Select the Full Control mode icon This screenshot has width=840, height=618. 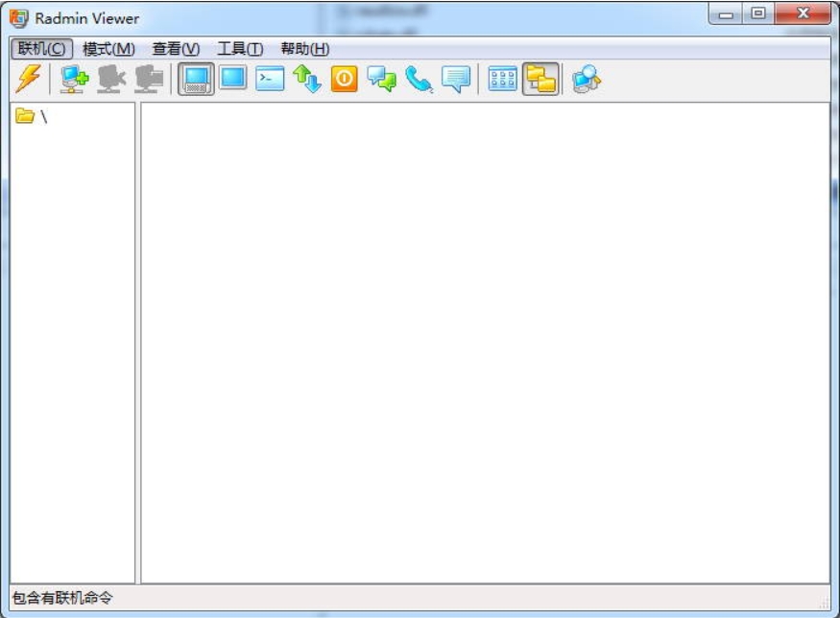pos(196,79)
